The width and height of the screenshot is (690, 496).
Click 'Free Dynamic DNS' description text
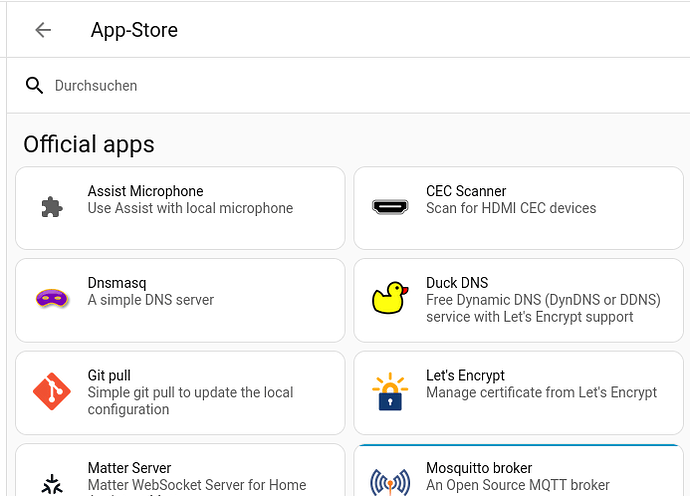[543, 308]
